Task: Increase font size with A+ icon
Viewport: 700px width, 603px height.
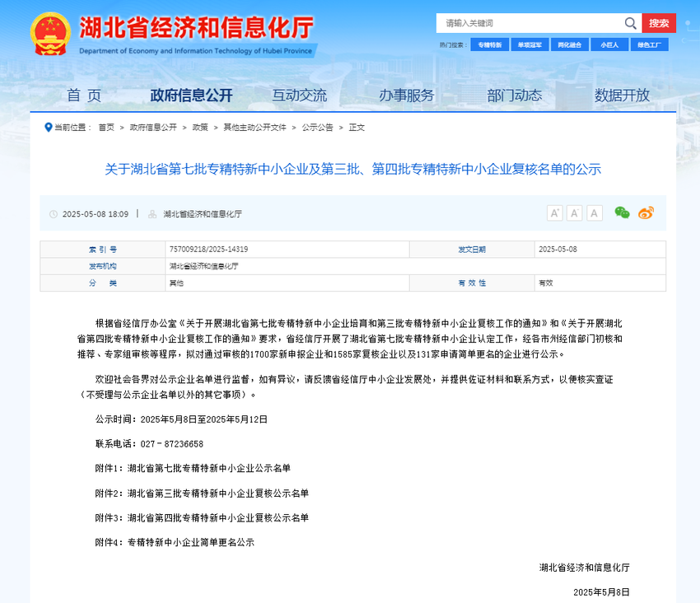Action: tap(555, 213)
